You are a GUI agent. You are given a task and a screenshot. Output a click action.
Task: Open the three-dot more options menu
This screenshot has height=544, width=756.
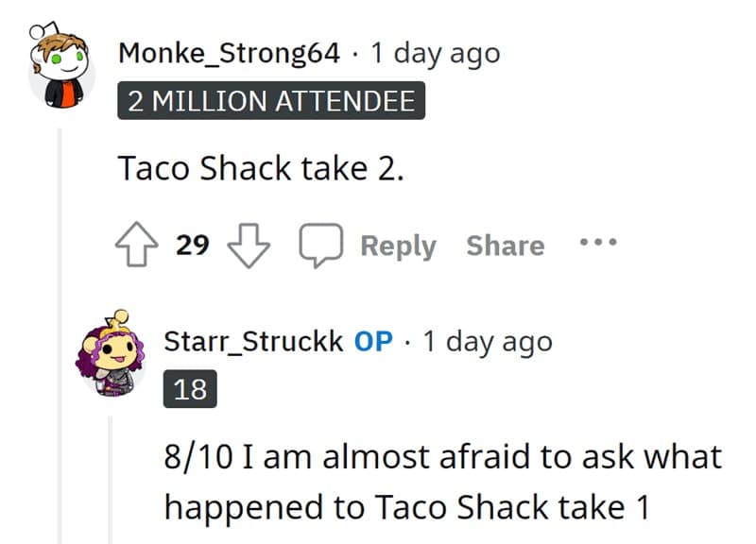(597, 244)
